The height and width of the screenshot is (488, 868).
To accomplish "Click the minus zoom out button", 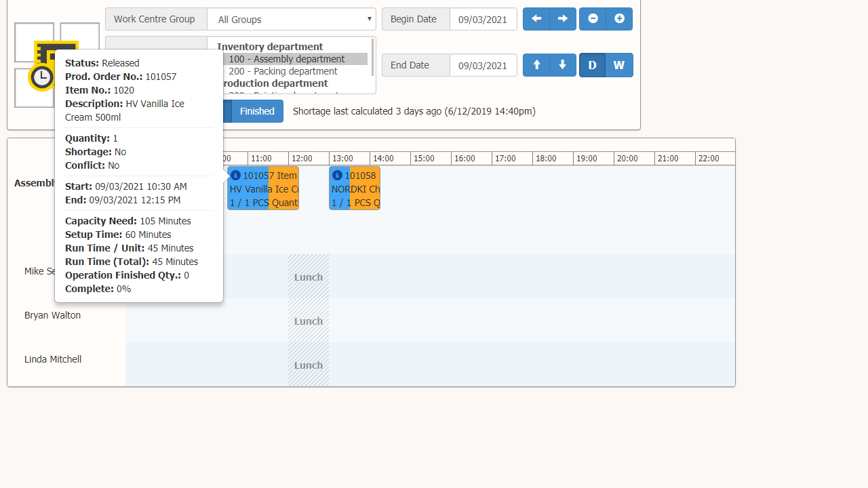I will tap(593, 19).
